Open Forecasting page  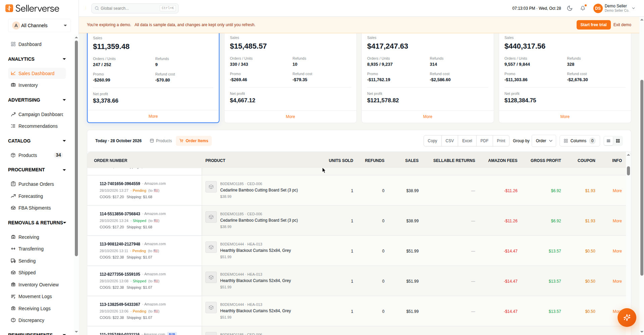tap(37, 196)
